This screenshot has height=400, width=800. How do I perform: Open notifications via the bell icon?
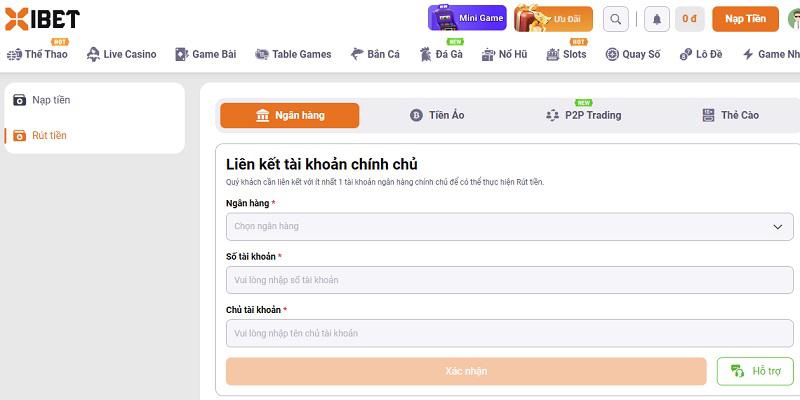[x=657, y=19]
